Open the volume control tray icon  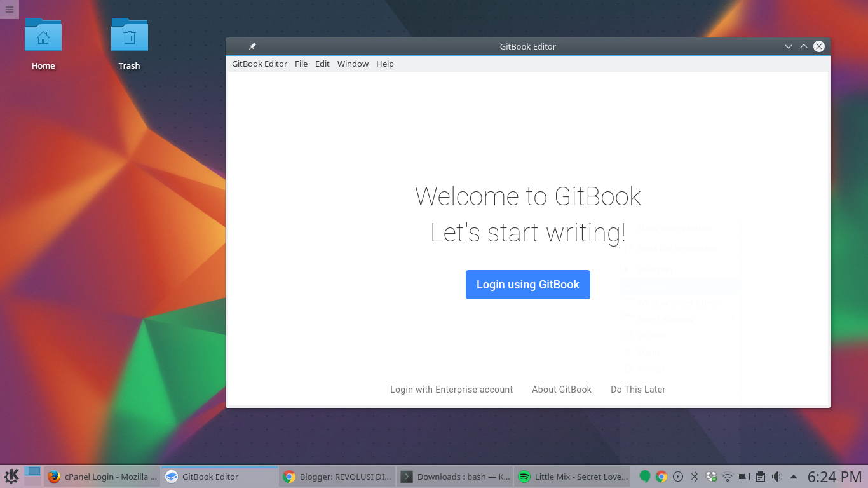(x=776, y=477)
